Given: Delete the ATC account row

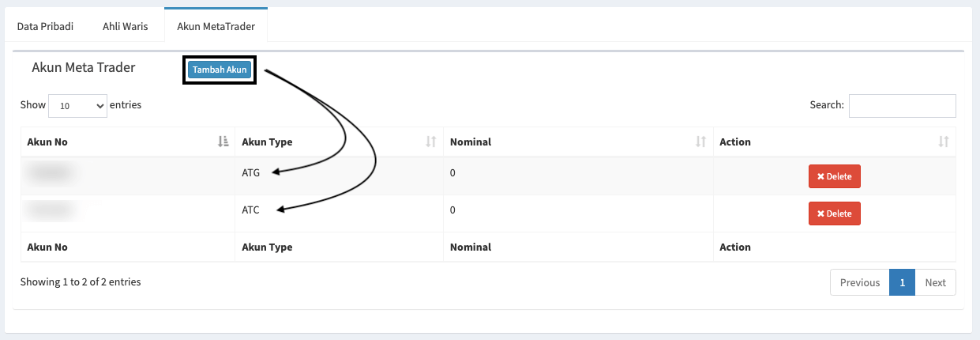Looking at the screenshot, I should 834,213.
